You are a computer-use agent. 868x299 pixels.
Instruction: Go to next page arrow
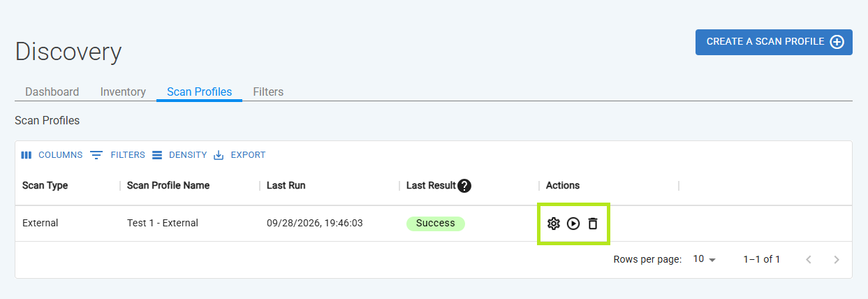837,260
